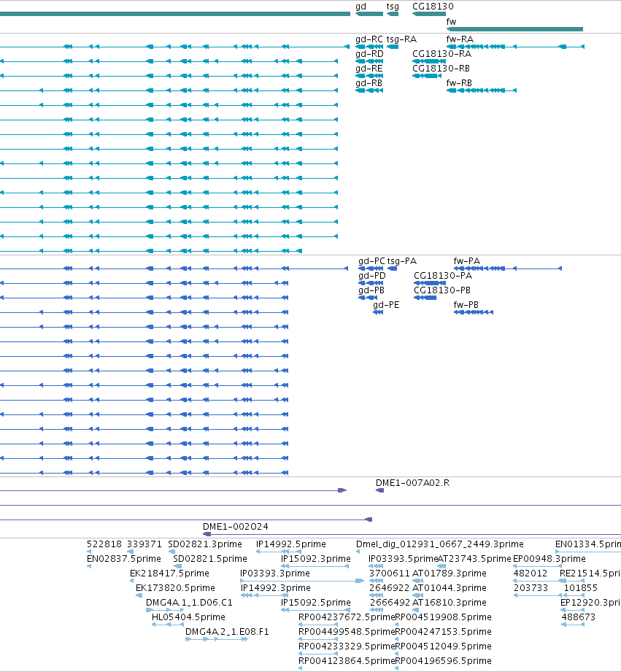Select the tsg gene bar
Image resolution: width=621 pixels, height=672 pixels.
(x=393, y=14)
